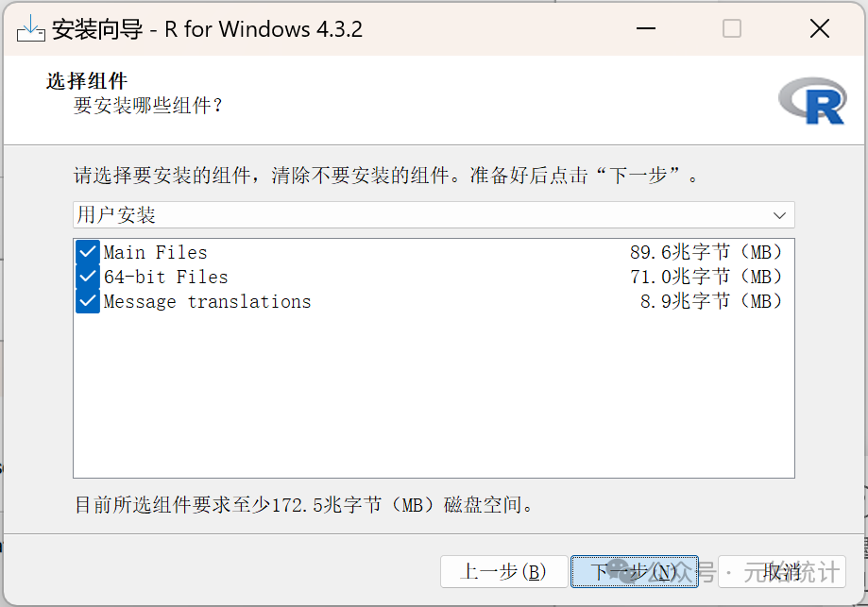Screen dimensions: 868x607
Task: Click the 选择组件 page heading
Action: coord(86,81)
